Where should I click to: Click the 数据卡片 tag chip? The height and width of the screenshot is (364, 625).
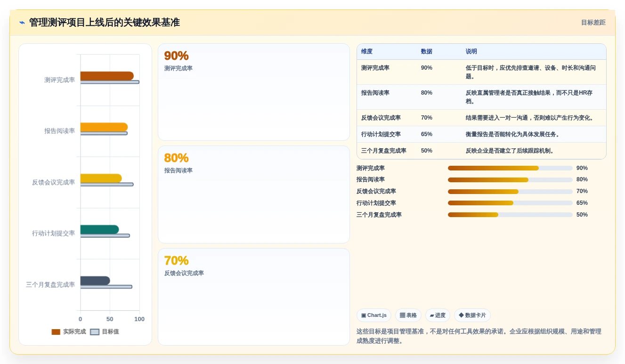pyautogui.click(x=472, y=315)
